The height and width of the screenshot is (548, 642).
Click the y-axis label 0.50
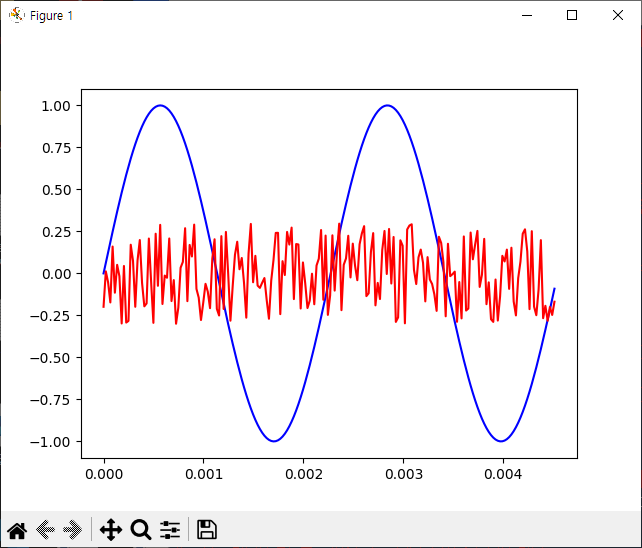[x=56, y=190]
